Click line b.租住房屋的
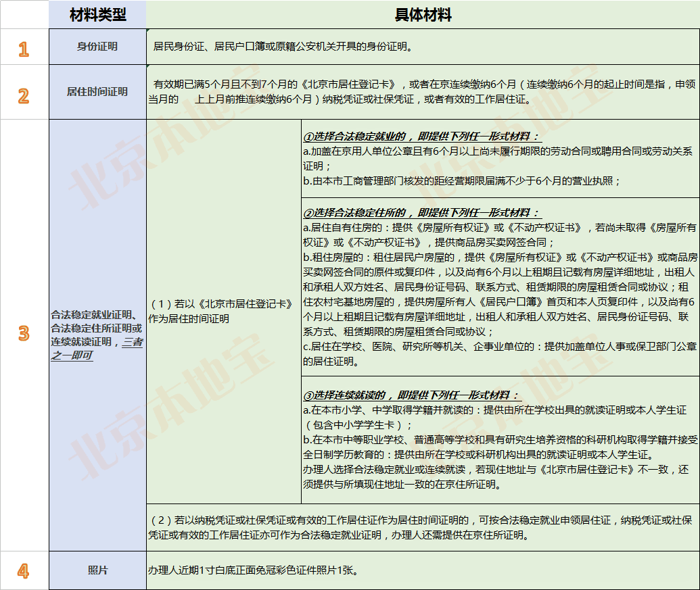Viewport: 700px width, 590px height. 500,295
